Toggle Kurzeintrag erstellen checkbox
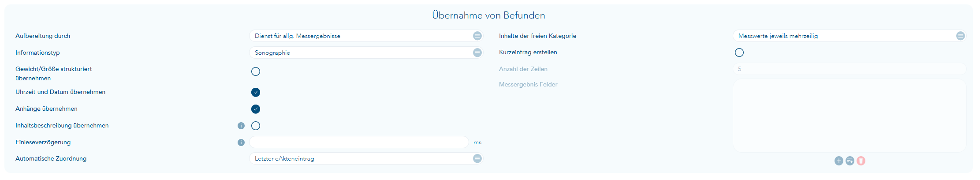This screenshot has width=980, height=180. click(x=739, y=52)
